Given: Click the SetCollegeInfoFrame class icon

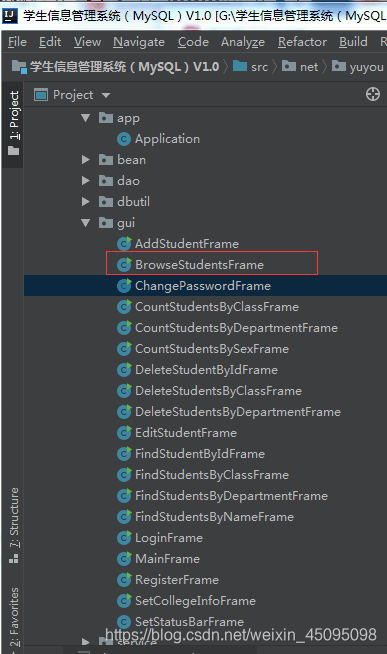Looking at the screenshot, I should (x=124, y=601).
